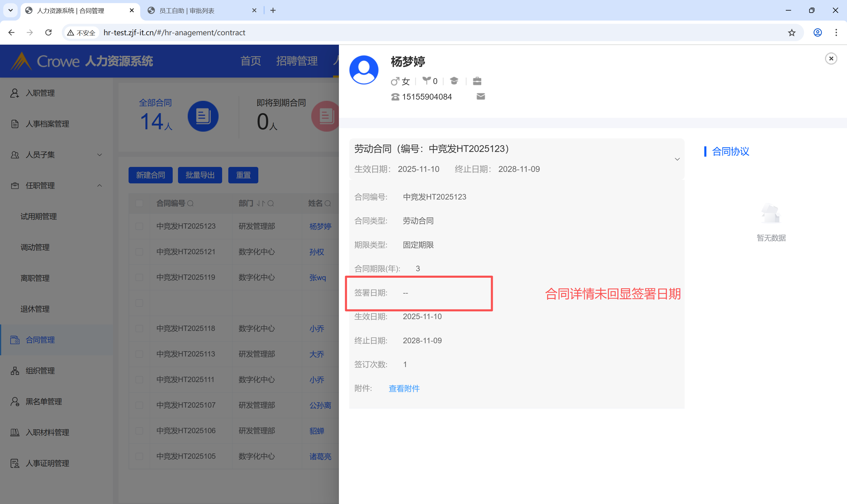Select the header select-all checkbox
847x504 pixels.
139,203
